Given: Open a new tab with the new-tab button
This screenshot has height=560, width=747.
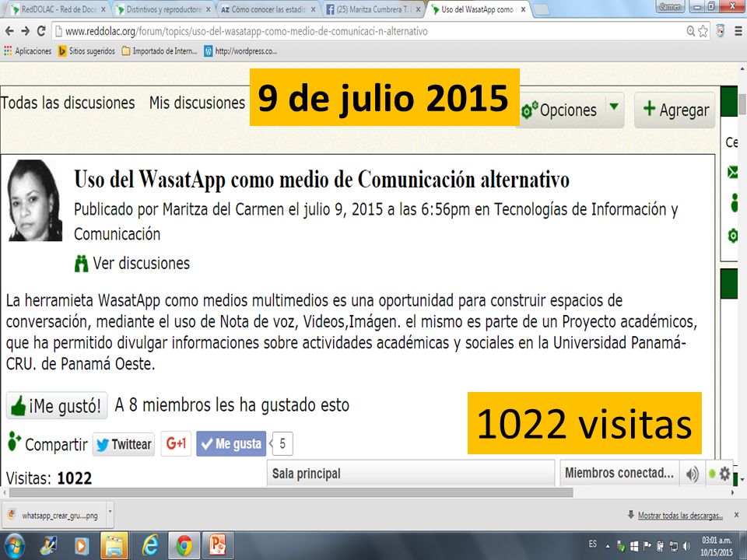Looking at the screenshot, I should [541, 9].
